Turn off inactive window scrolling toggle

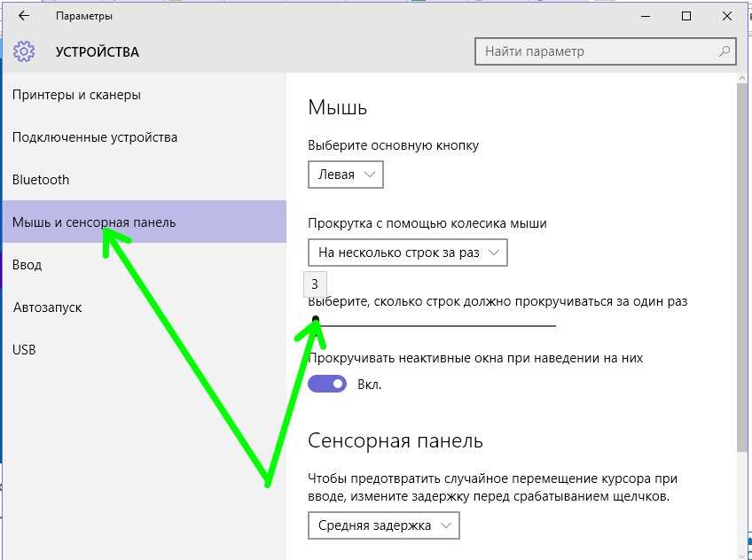tap(327, 384)
